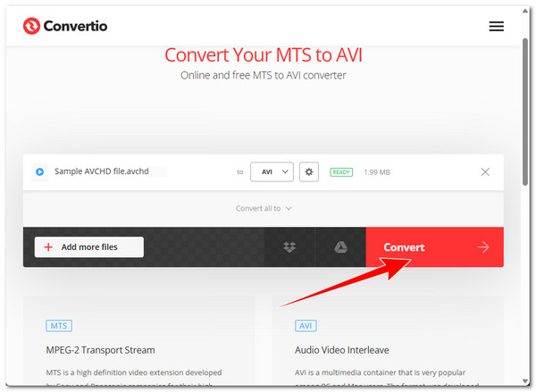This screenshot has height=392, width=536.
Task: Click the Convertio logo
Action: tap(65, 26)
